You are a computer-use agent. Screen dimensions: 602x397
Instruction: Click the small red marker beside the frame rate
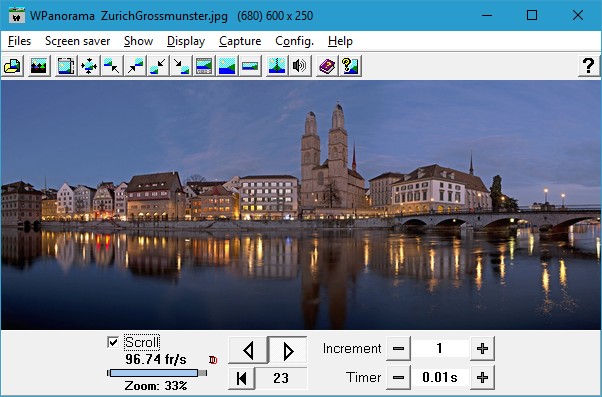(213, 360)
